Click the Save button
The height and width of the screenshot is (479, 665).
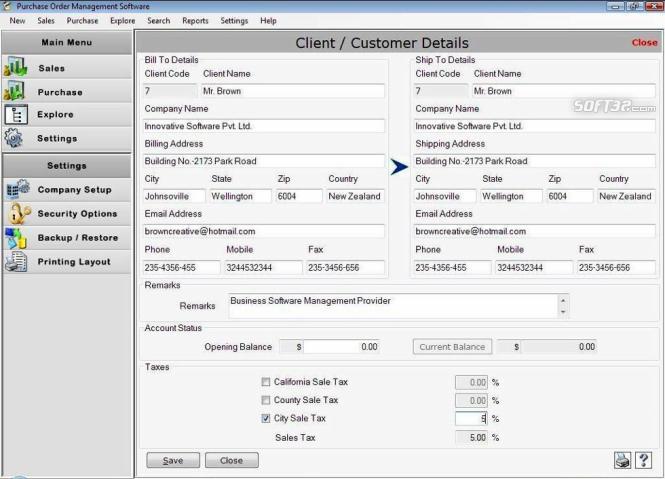click(173, 460)
